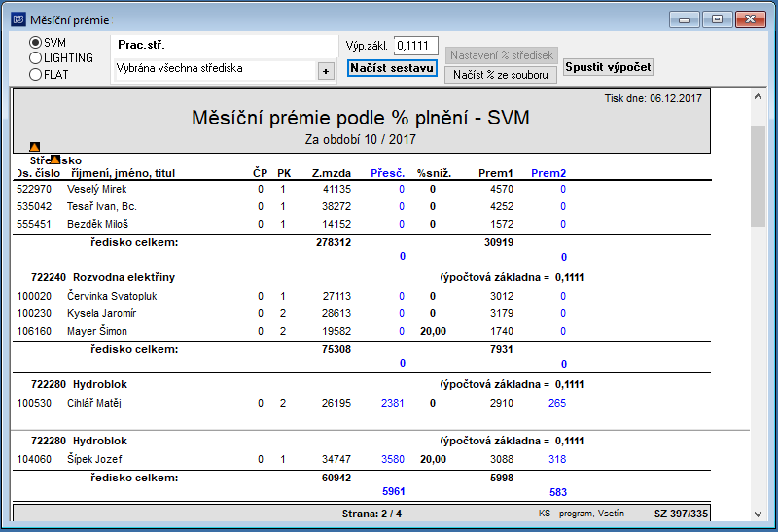Click %sniž. value 20,00 for Mayer Šimon

coord(433,331)
